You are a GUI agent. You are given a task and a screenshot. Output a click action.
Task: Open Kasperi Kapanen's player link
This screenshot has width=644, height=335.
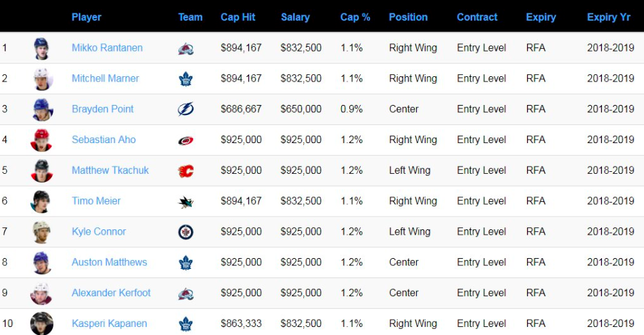point(109,324)
